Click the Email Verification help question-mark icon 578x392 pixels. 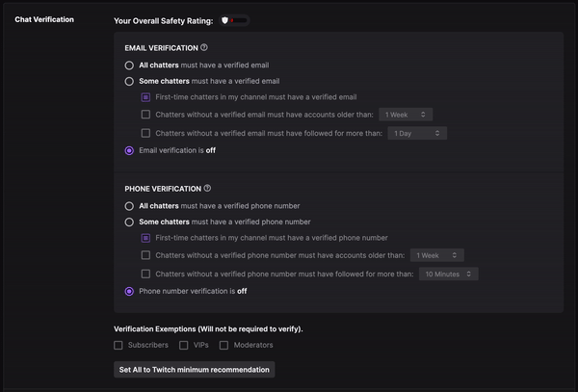pos(204,47)
